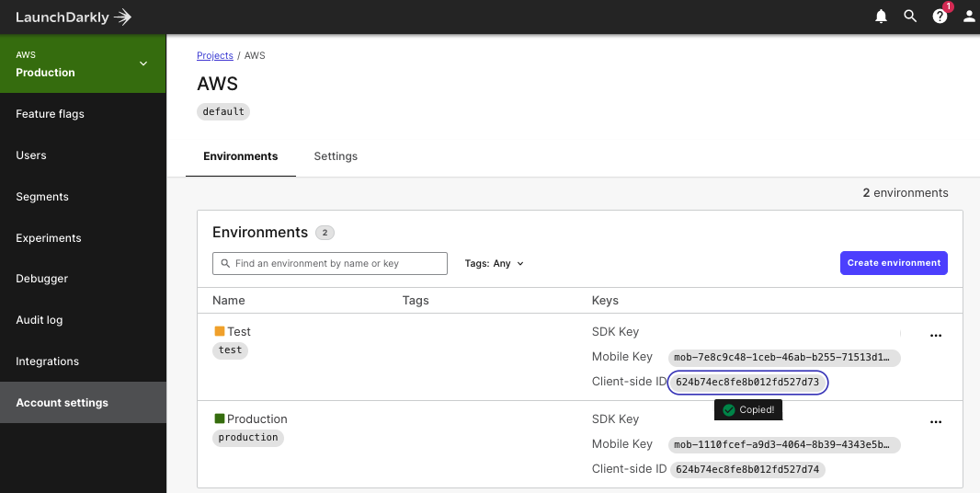Image resolution: width=980 pixels, height=493 pixels.
Task: Open search from the top bar
Action: (x=910, y=17)
